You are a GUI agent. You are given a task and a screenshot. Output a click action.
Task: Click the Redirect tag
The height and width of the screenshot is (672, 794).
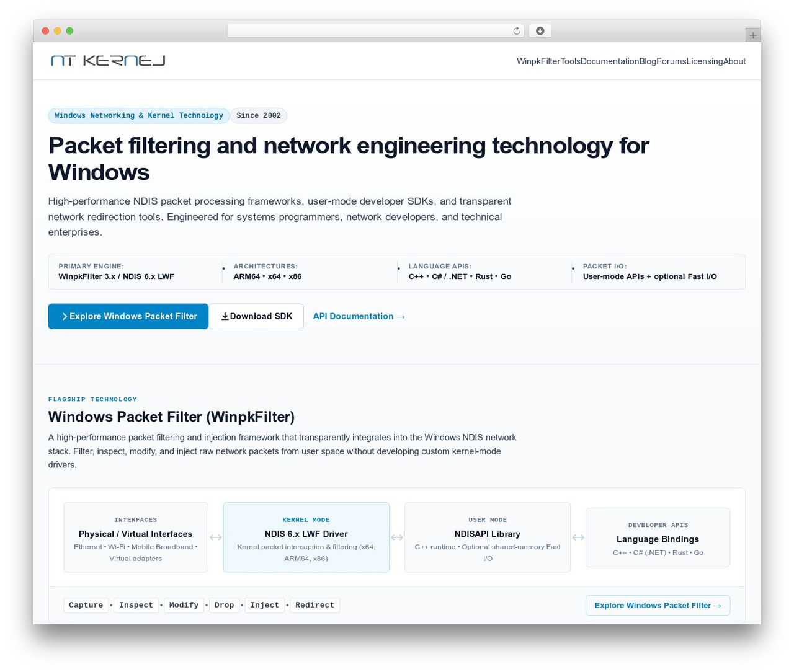tap(314, 605)
